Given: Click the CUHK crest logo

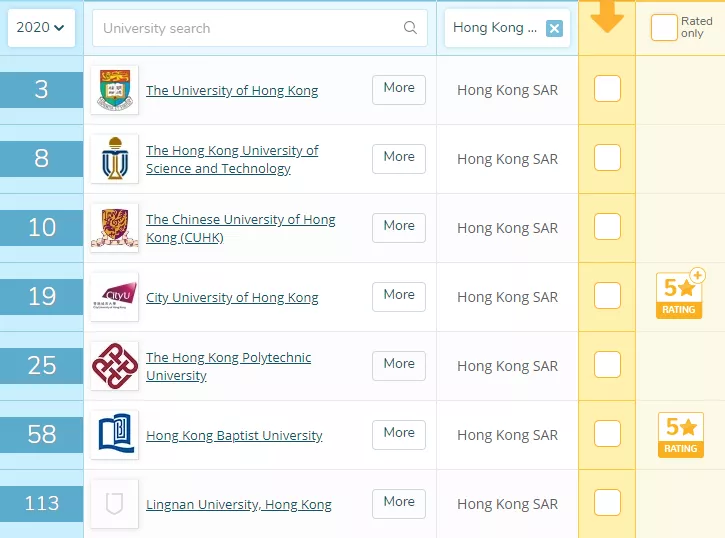Looking at the screenshot, I should pyautogui.click(x=114, y=228).
